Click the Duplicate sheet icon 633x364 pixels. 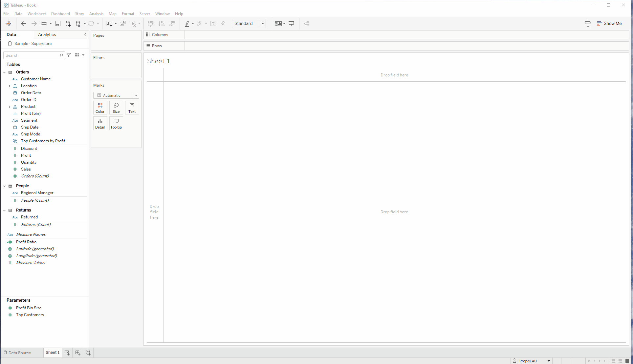(122, 24)
